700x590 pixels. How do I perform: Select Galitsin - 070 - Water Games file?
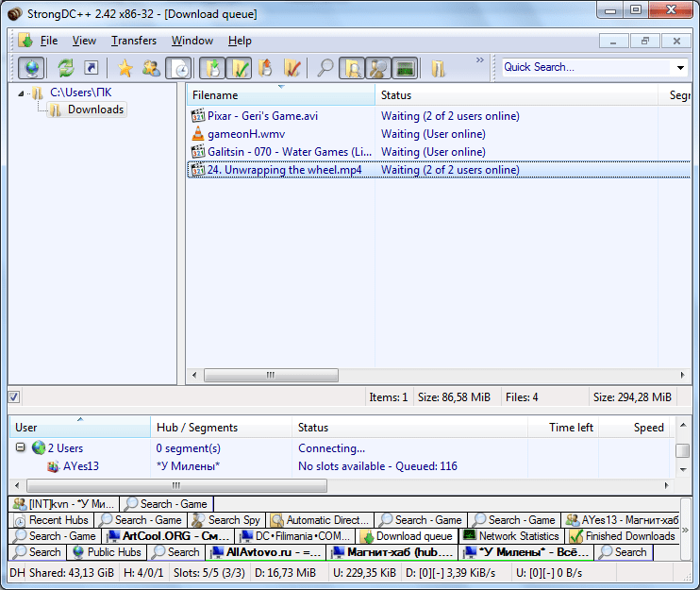(290, 152)
